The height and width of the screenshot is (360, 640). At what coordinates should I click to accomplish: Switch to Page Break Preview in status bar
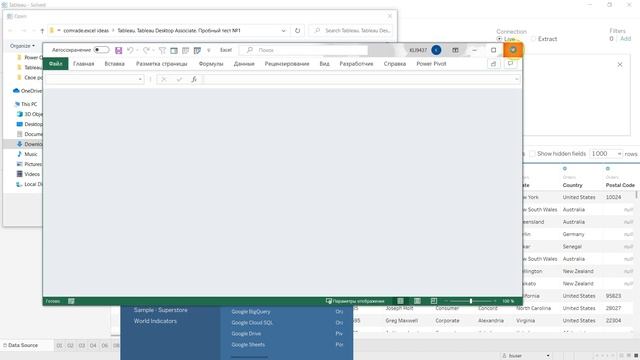coord(433,301)
